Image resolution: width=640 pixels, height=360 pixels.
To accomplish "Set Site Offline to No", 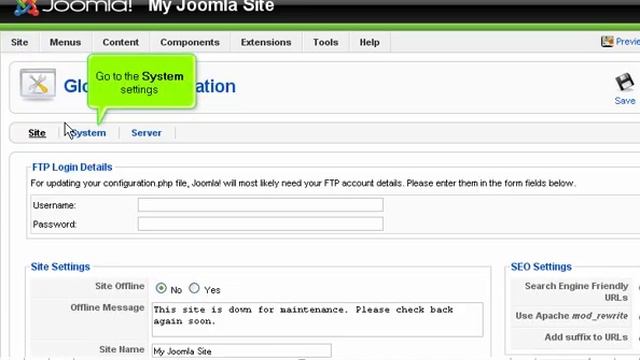I will click(161, 289).
